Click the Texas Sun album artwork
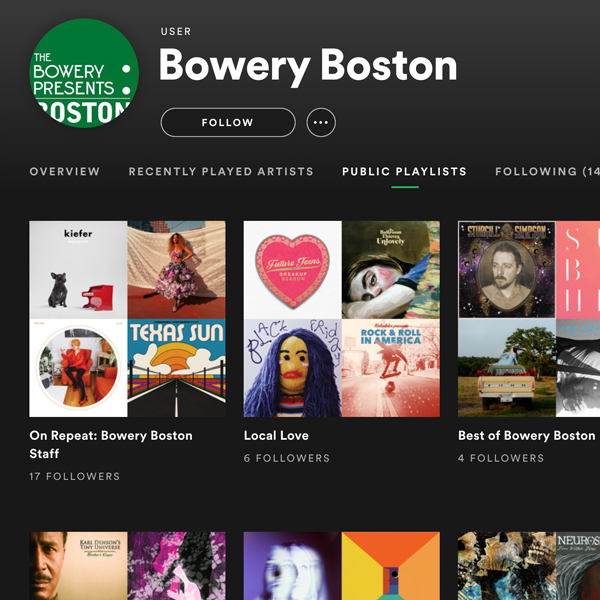The height and width of the screenshot is (600, 600). [x=177, y=368]
